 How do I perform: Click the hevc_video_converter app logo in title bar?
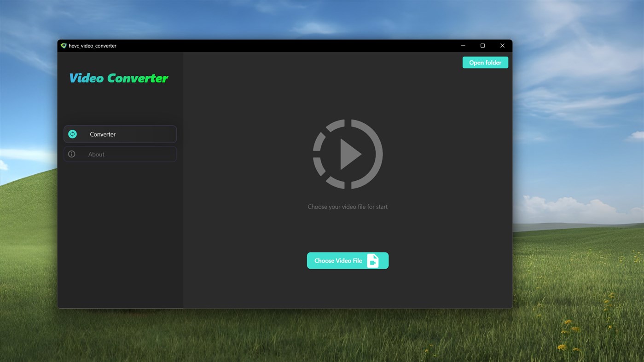coord(63,46)
